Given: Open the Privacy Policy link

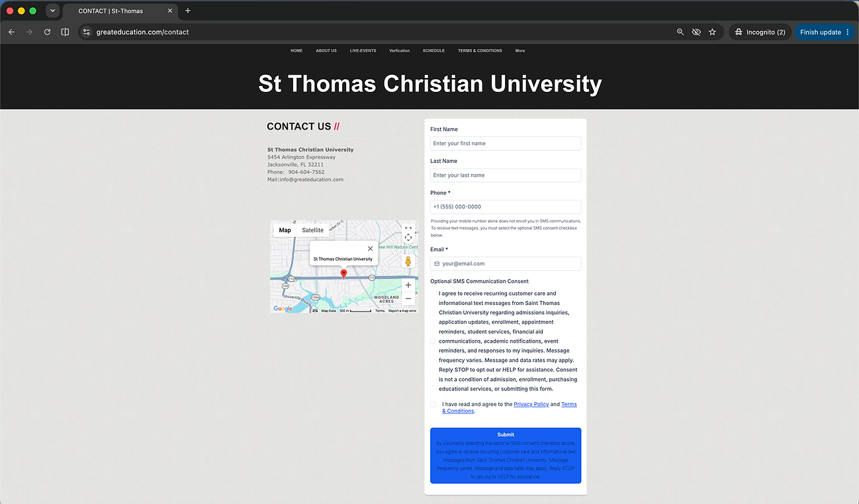Looking at the screenshot, I should click(531, 404).
